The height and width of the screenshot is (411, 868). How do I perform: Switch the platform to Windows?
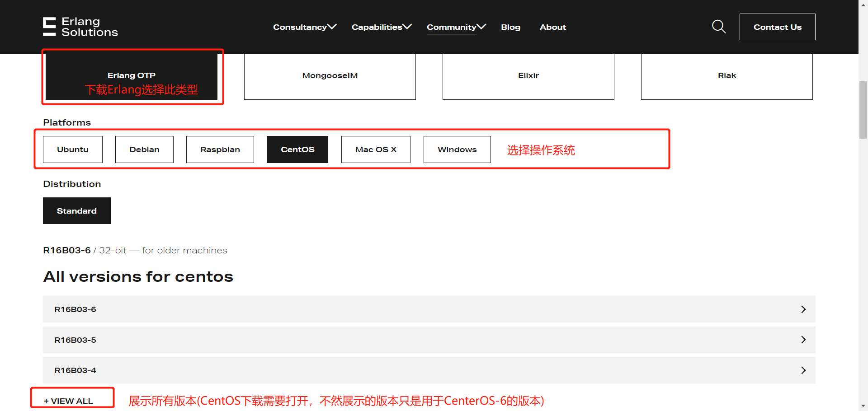457,149
